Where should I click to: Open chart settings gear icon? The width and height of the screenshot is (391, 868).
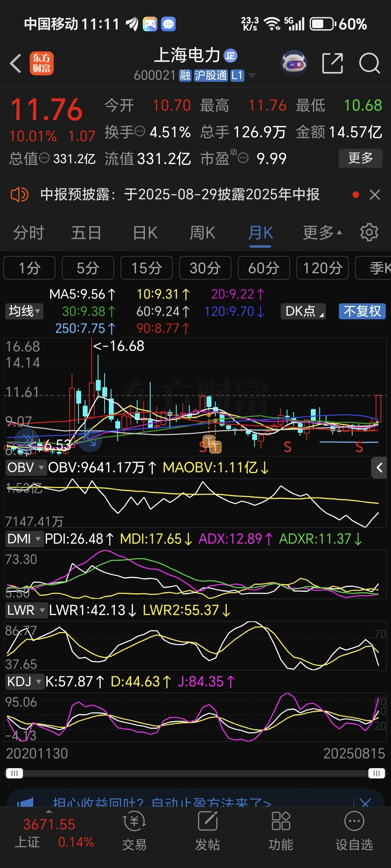click(369, 232)
